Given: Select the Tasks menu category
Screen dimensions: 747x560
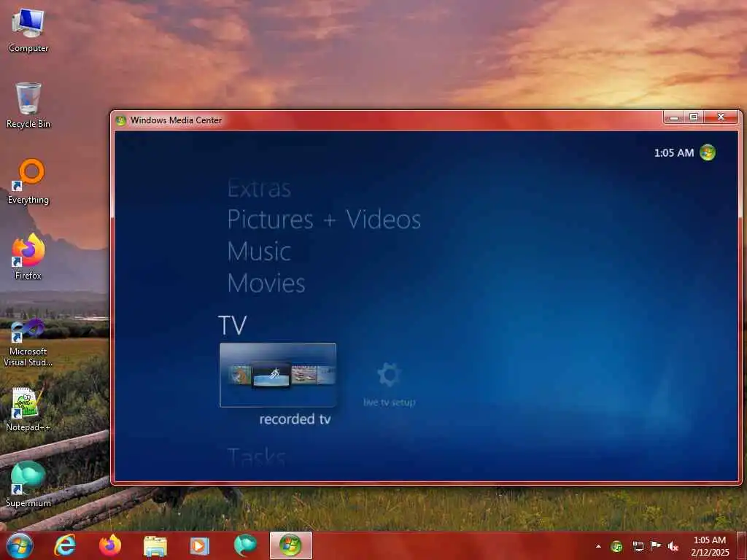Looking at the screenshot, I should (x=256, y=457).
